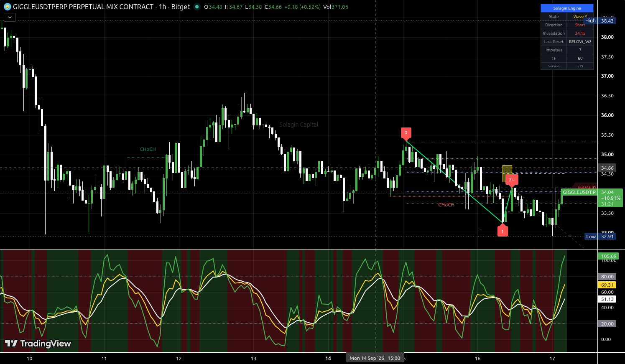Image resolution: width=625 pixels, height=364 pixels.
Task: Click the 35.00 price axis label
Action: (x=607, y=155)
